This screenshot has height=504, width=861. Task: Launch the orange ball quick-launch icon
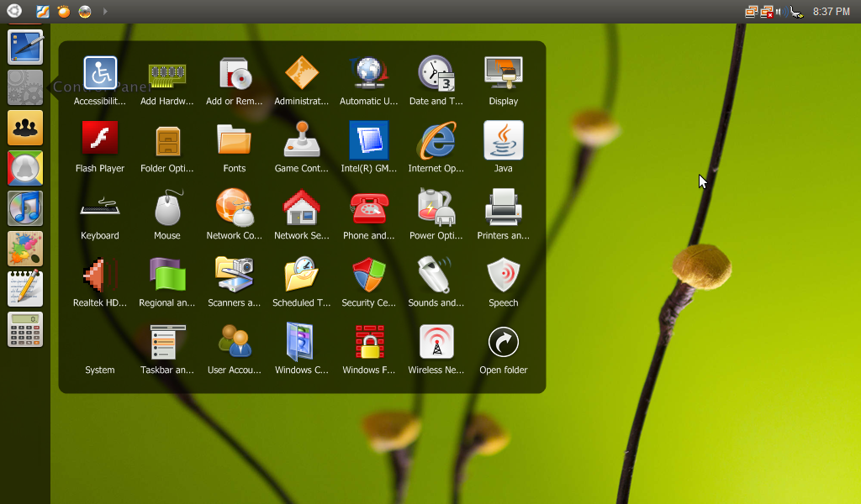pyautogui.click(x=64, y=11)
